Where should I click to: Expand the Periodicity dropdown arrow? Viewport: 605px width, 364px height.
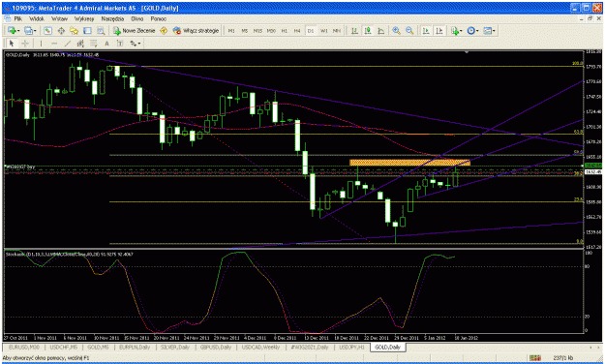pyautogui.click(x=477, y=30)
